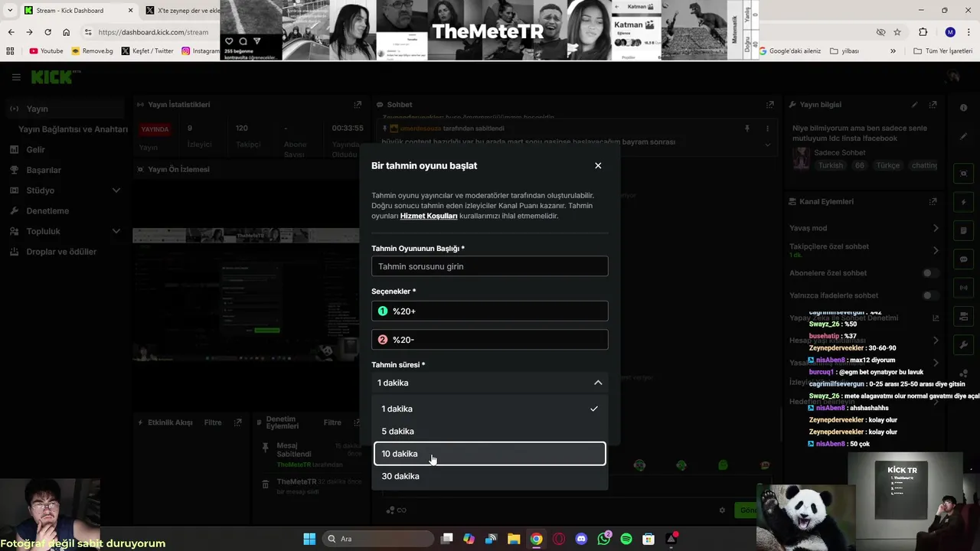Reload the page with the browser refresh button
The width and height of the screenshot is (980, 551).
click(x=47, y=32)
